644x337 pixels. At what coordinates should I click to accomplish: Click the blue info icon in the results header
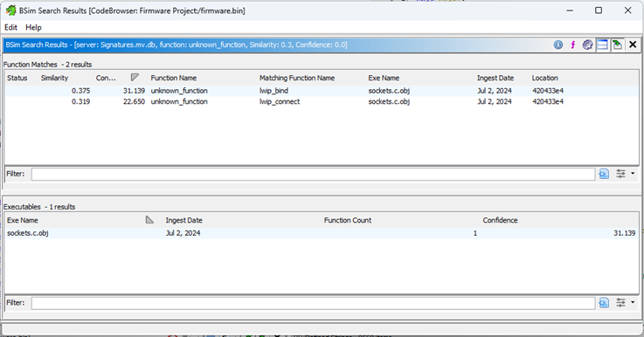pyautogui.click(x=557, y=45)
